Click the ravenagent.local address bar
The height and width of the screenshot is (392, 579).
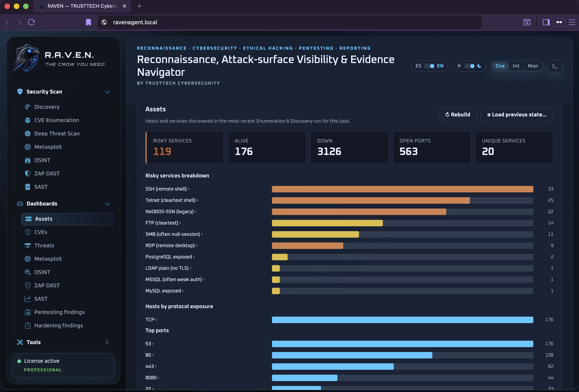point(289,22)
